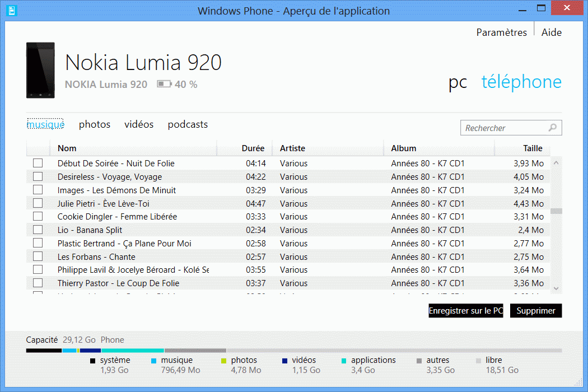Select the Julie Pietri - Ève Lève-Toi checkbox
588x392 pixels.
tap(38, 203)
